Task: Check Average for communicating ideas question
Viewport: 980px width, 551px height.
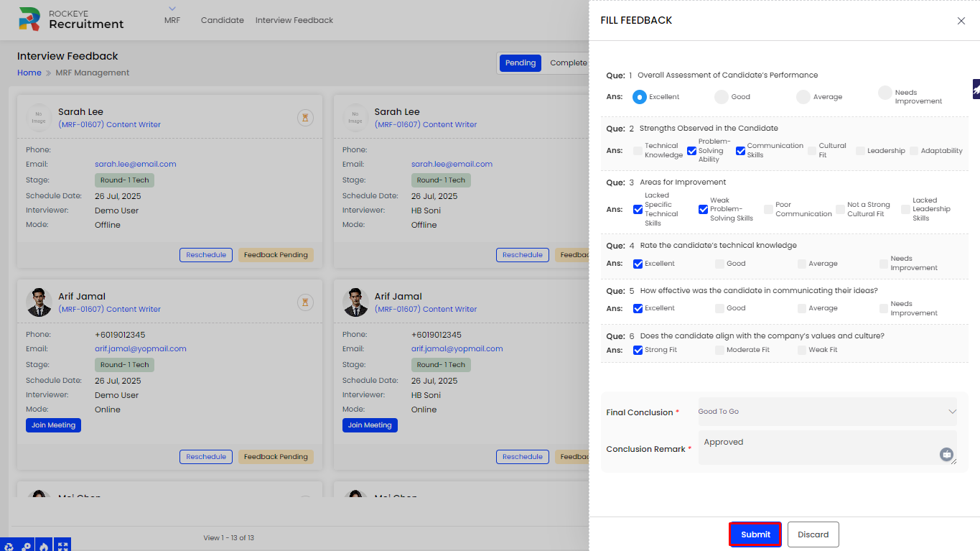Action: click(x=802, y=308)
